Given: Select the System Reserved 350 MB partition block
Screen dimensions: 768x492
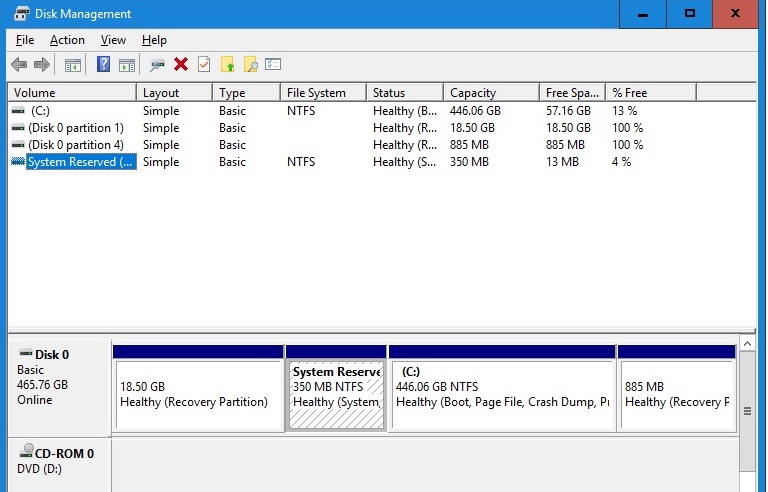Looking at the screenshot, I should tap(336, 387).
